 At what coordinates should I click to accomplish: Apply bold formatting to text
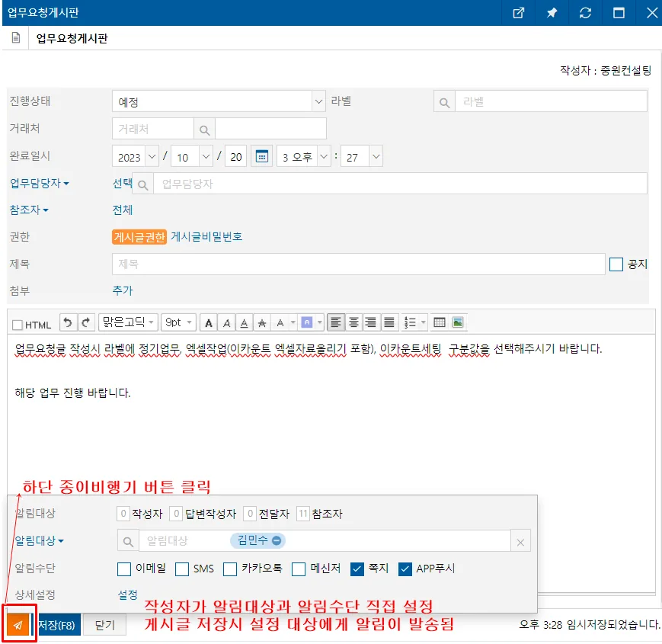[x=209, y=323]
